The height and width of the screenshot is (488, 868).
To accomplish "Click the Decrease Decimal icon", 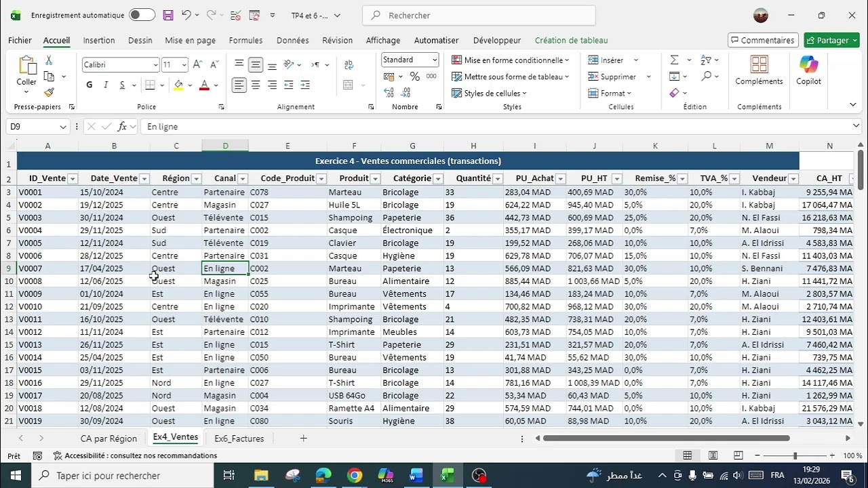I will point(406,94).
